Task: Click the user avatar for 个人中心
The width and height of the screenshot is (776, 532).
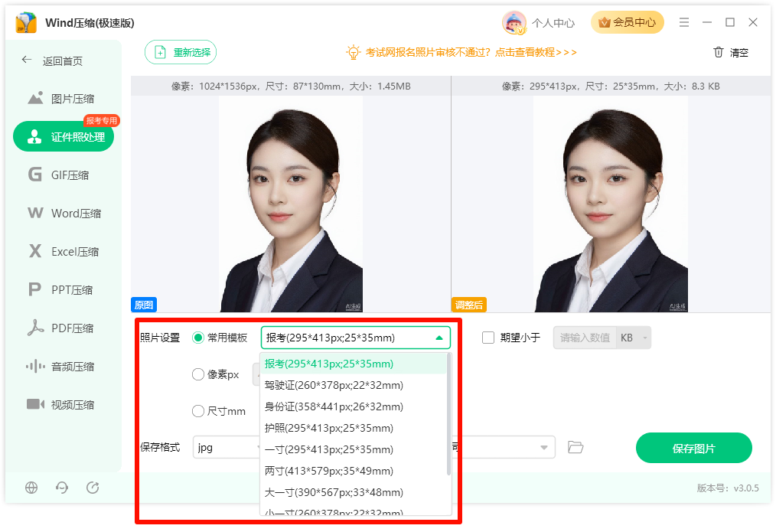Action: pos(514,23)
